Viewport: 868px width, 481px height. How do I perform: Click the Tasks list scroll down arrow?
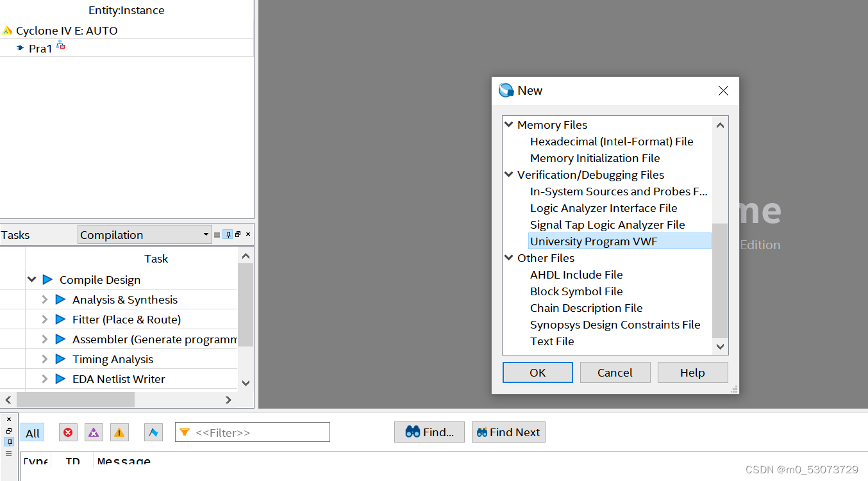(x=246, y=383)
